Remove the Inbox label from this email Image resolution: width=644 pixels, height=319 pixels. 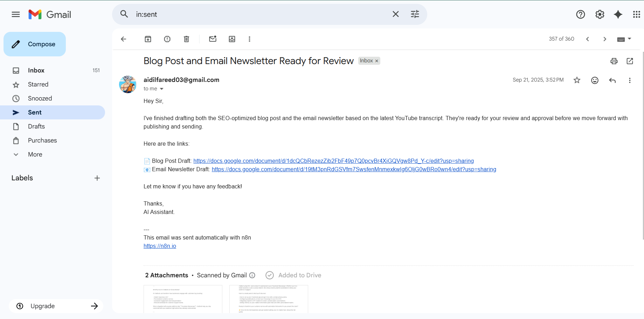click(377, 61)
